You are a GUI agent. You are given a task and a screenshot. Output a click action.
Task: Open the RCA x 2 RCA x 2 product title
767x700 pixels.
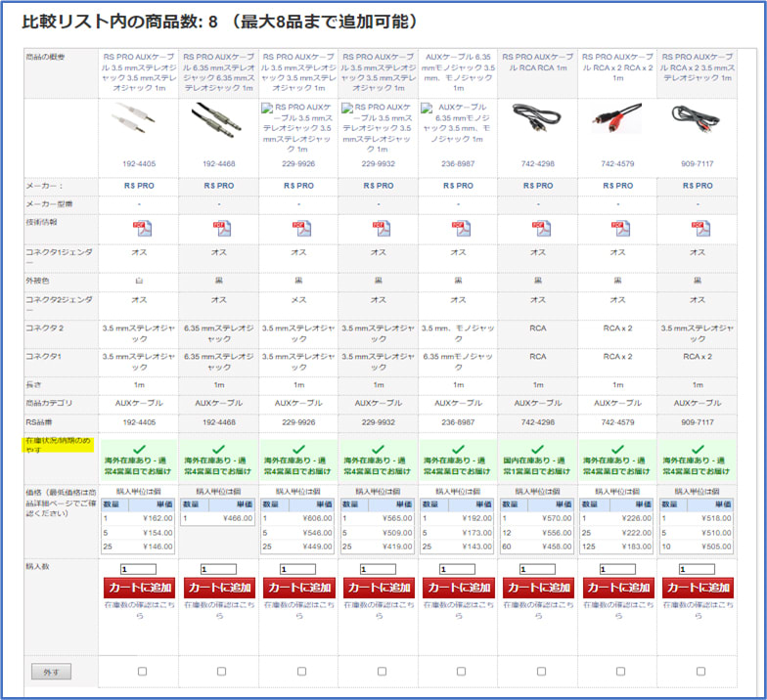pyautogui.click(x=618, y=66)
